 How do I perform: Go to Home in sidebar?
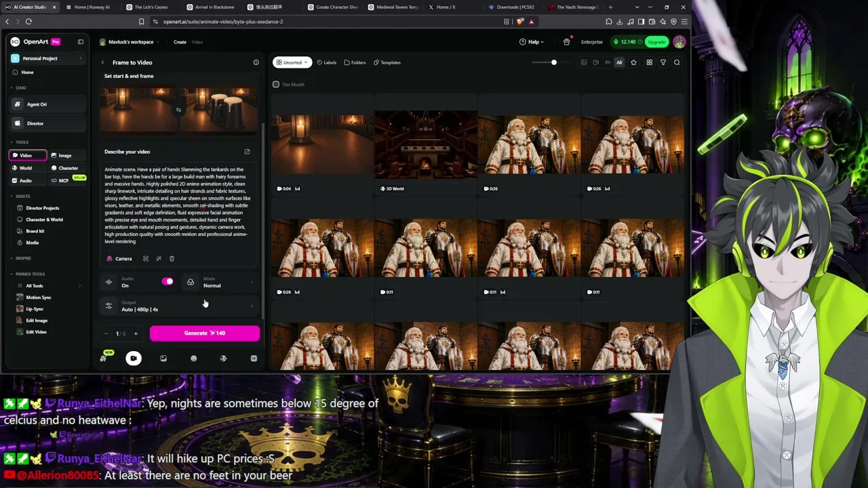[x=27, y=73]
